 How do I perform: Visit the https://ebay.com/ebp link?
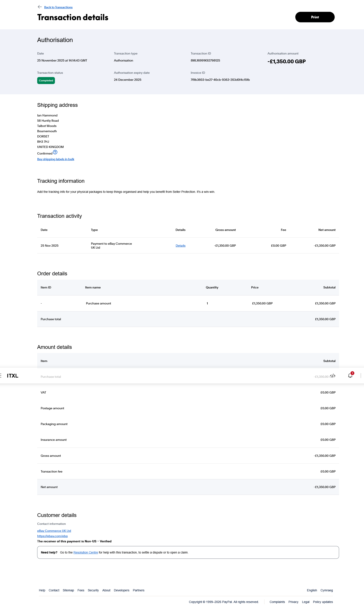52,536
